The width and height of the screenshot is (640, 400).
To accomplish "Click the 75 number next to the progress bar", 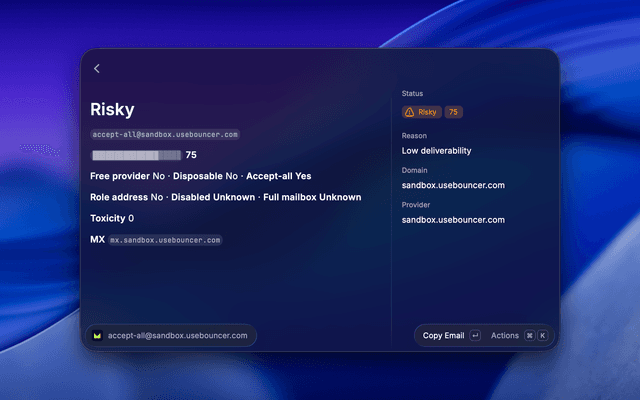I will coord(191,155).
